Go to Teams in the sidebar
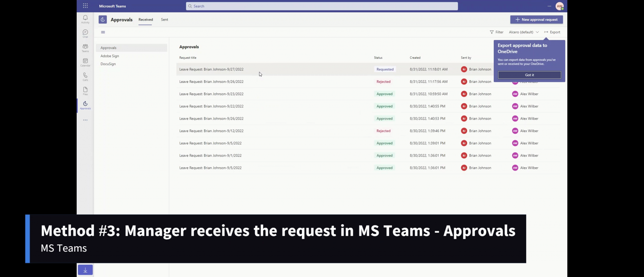 pos(85,48)
